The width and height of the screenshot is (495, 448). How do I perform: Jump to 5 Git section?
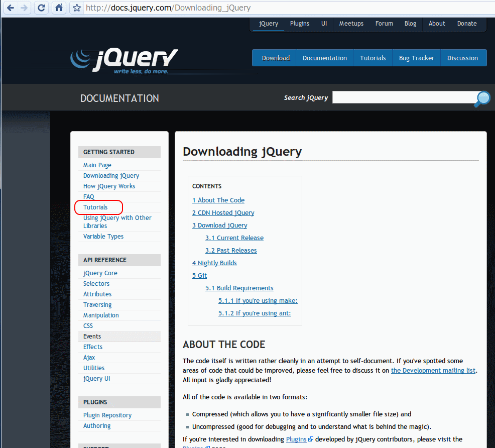199,276
